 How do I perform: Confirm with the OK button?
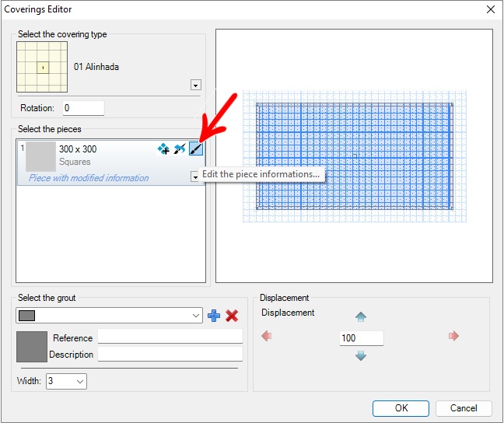tap(401, 408)
